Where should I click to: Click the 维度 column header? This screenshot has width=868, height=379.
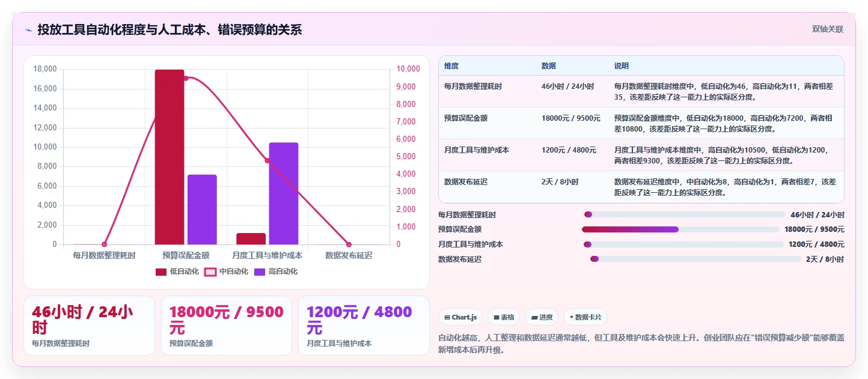(x=451, y=65)
